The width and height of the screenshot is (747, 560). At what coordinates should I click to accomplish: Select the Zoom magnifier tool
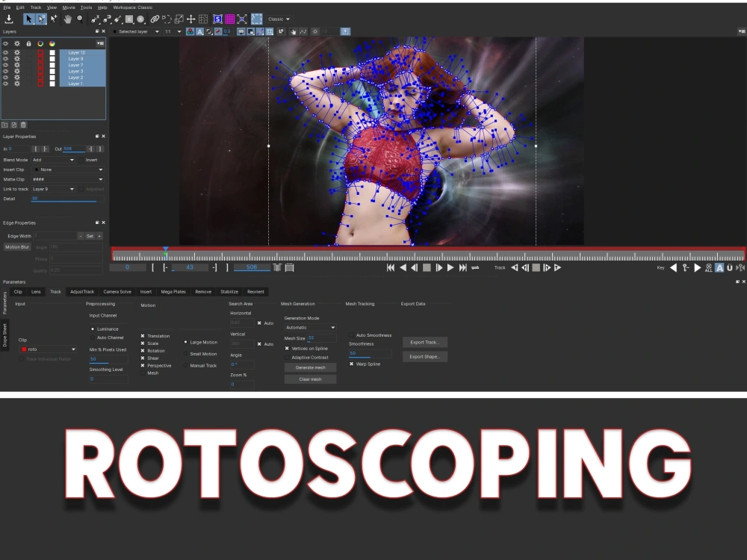pos(80,19)
